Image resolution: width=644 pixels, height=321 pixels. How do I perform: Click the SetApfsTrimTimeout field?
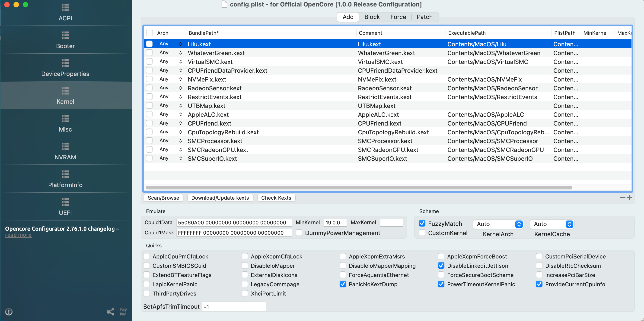click(x=234, y=306)
